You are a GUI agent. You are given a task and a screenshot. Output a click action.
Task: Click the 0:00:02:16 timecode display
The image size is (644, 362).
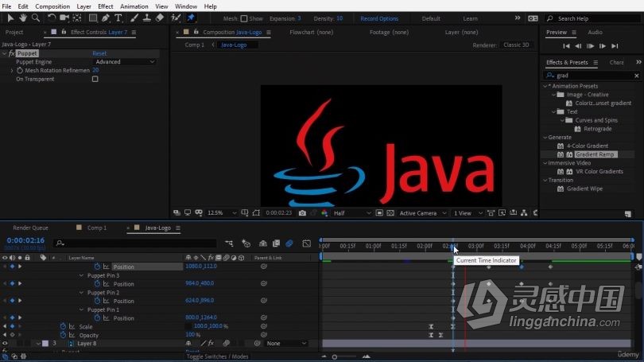25,240
